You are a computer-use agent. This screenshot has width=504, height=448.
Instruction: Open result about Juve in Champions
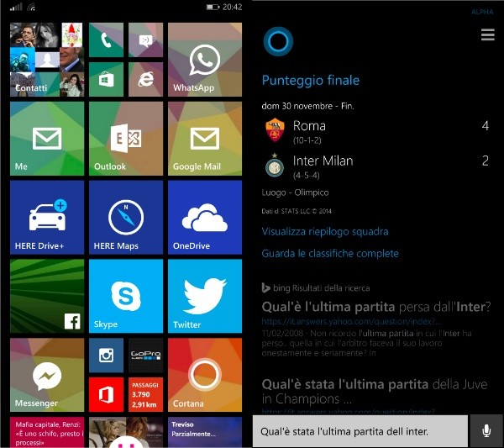click(375, 392)
